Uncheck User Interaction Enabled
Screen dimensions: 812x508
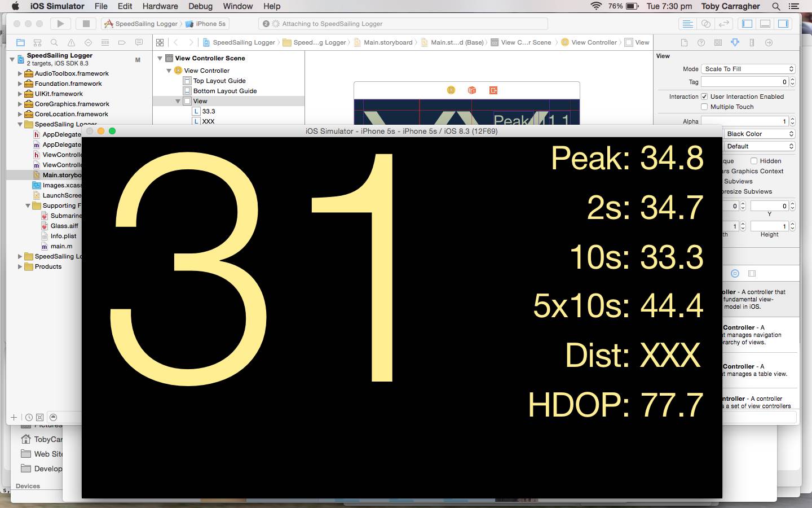[x=704, y=97]
